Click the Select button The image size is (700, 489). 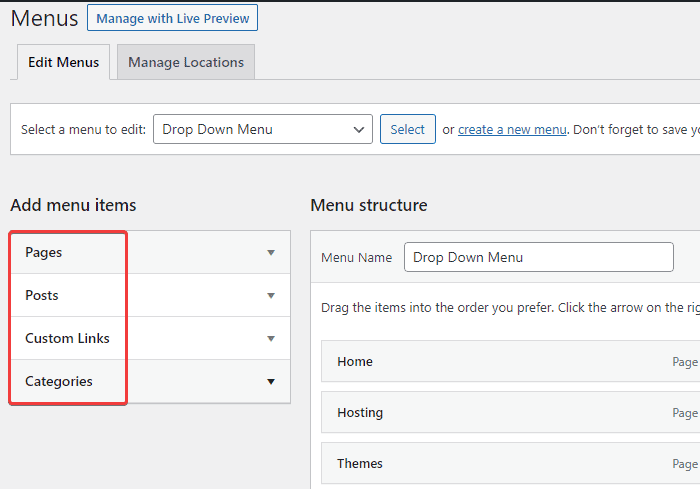(407, 129)
